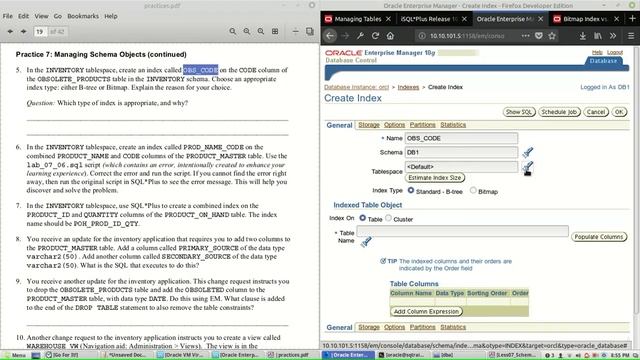Viewport: 640px width, 360px height.
Task: Open the Table Name lookup flashlight
Action: point(366,242)
